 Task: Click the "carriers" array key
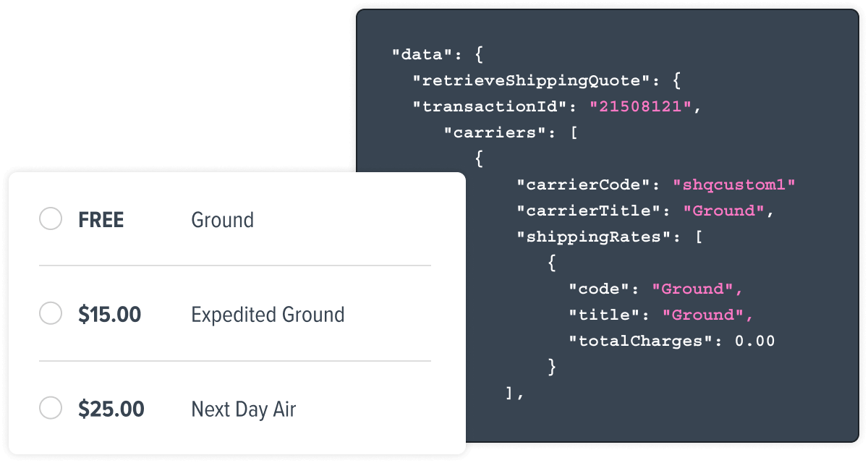(x=495, y=132)
